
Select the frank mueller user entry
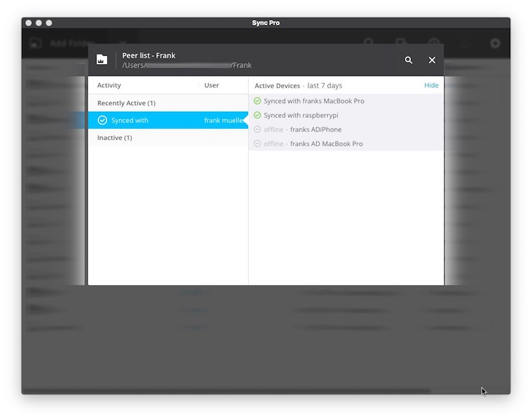pos(223,120)
